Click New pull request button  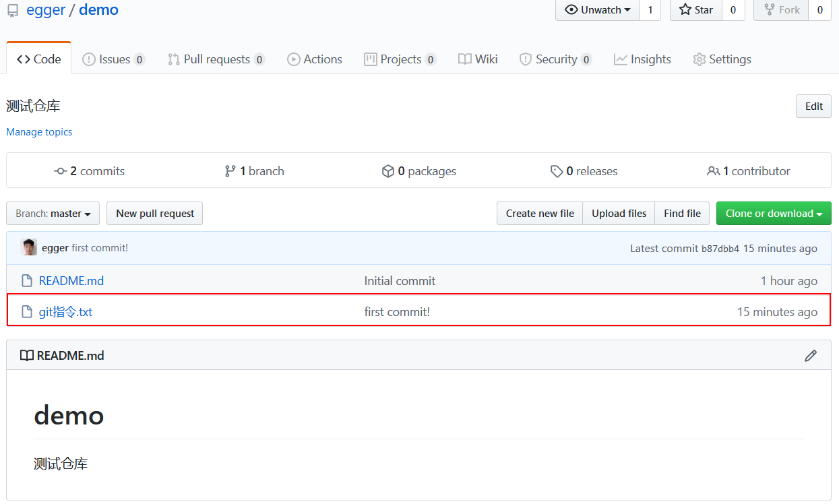[x=155, y=214]
